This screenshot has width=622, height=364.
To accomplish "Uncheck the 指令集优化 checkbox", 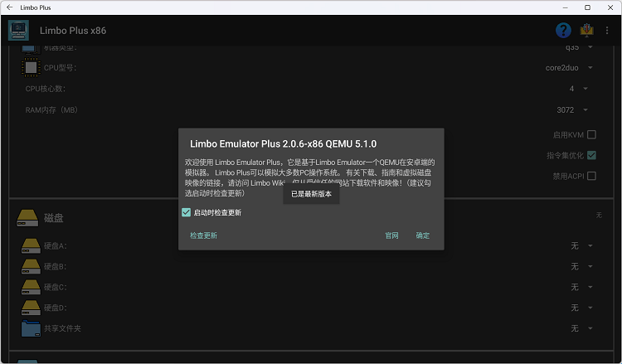I will [x=591, y=155].
